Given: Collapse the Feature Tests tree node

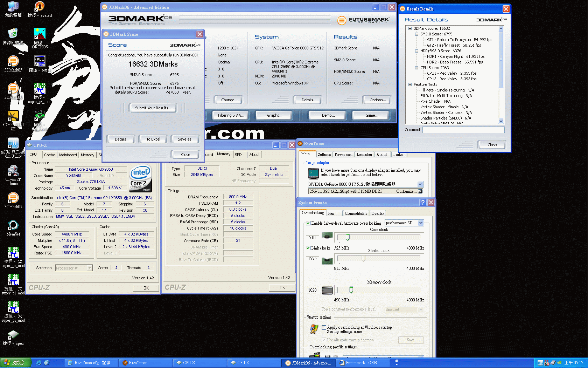Looking at the screenshot, I should [410, 84].
